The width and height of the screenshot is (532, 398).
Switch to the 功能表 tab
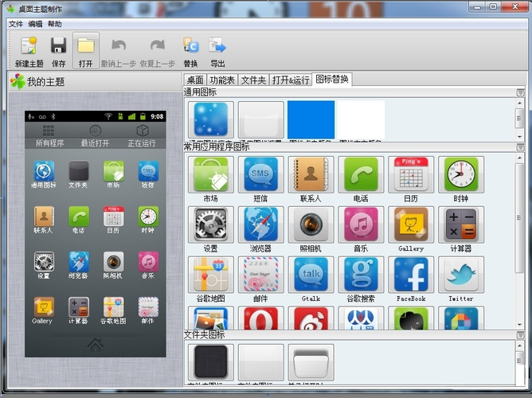(222, 80)
